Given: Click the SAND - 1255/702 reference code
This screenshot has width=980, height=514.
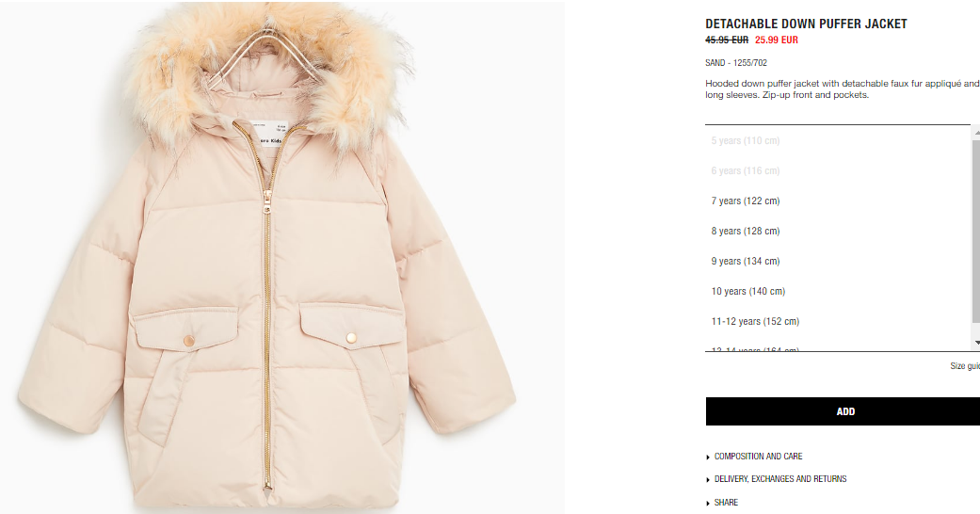Looking at the screenshot, I should tap(736, 62).
